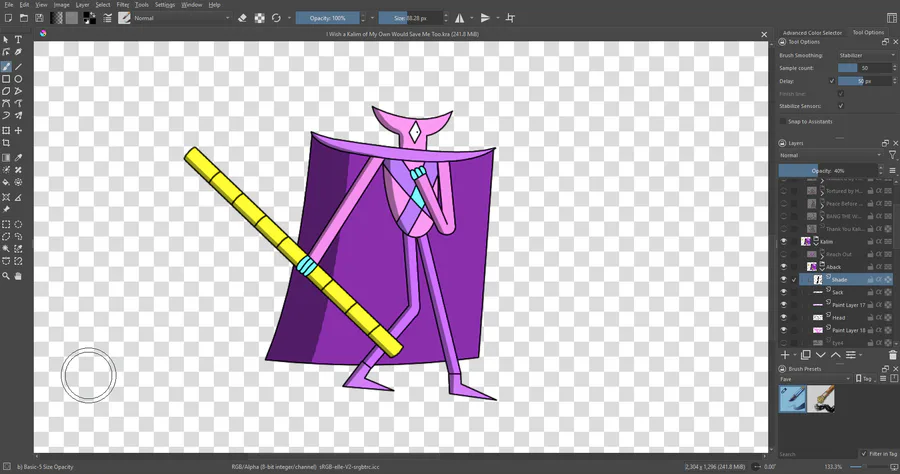Toggle visibility of the Kalim layer

click(783, 242)
